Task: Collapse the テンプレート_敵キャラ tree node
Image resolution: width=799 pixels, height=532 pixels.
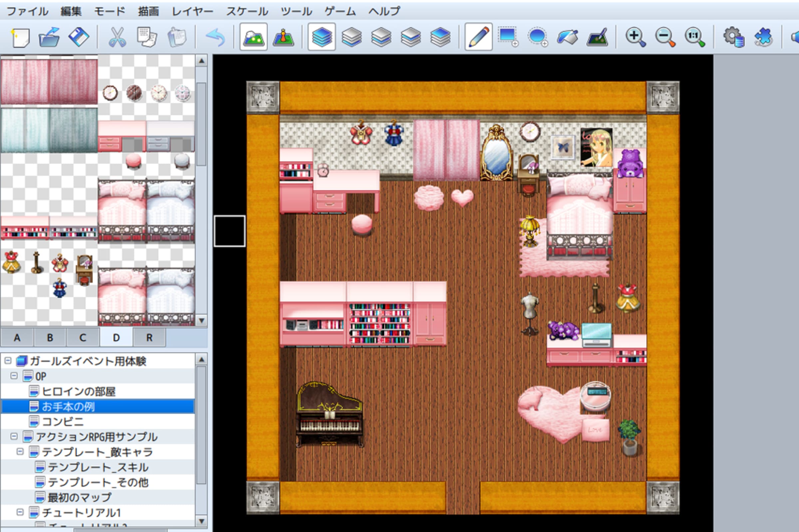Action: coord(20,451)
